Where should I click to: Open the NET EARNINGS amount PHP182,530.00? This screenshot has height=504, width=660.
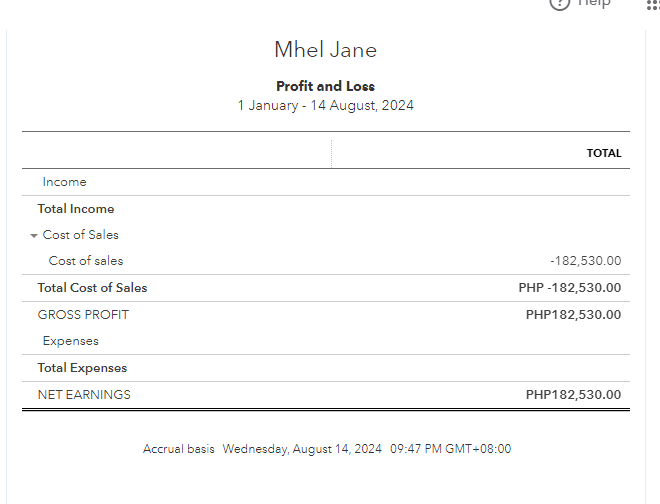click(573, 395)
